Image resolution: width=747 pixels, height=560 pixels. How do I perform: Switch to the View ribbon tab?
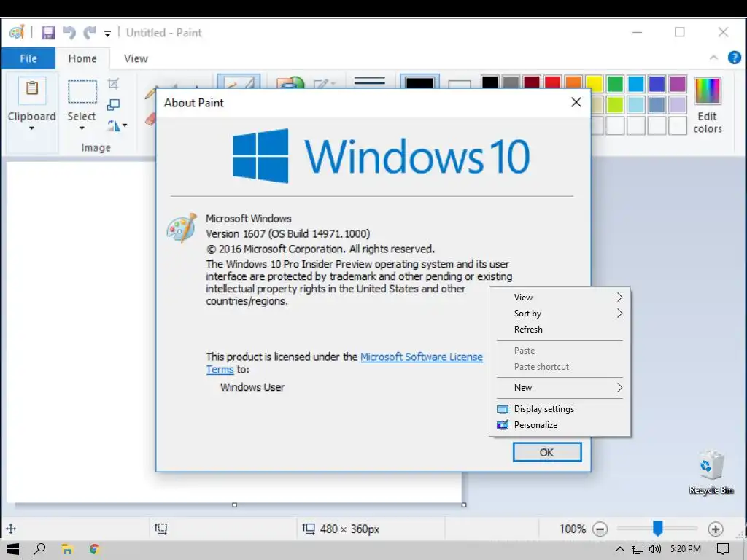(136, 58)
